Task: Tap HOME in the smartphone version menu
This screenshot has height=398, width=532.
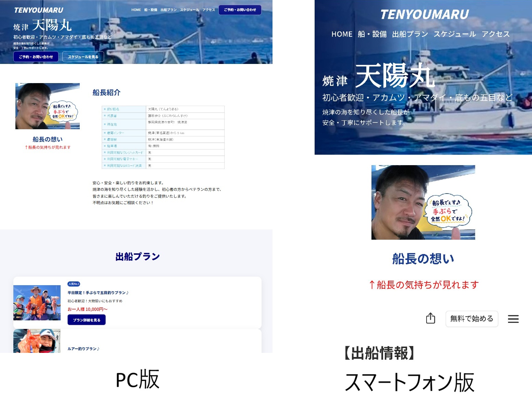Action: 342,34
